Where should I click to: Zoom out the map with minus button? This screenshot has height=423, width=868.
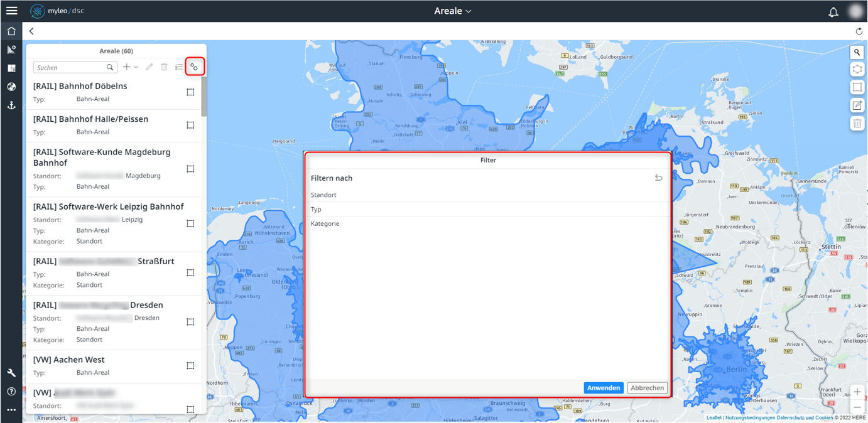(x=857, y=407)
